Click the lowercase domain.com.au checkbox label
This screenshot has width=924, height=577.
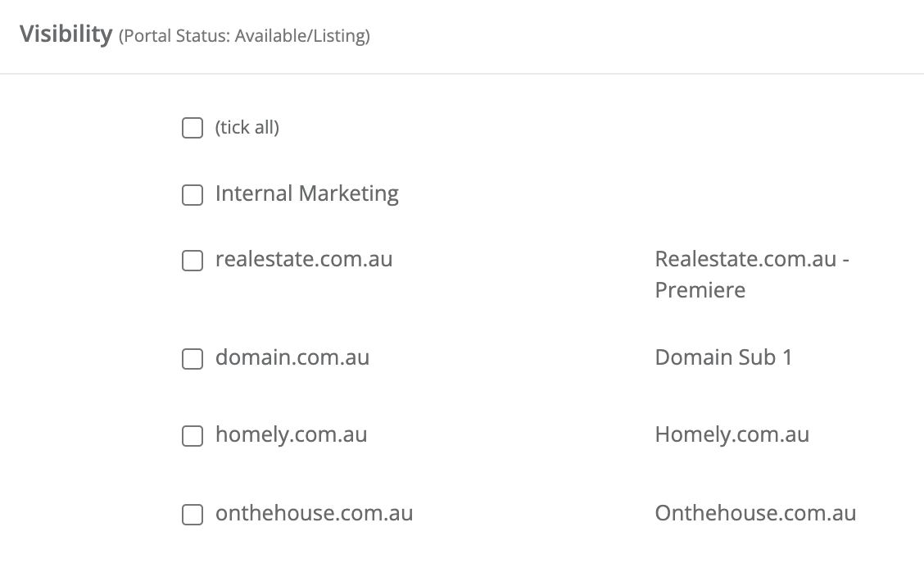pos(292,357)
